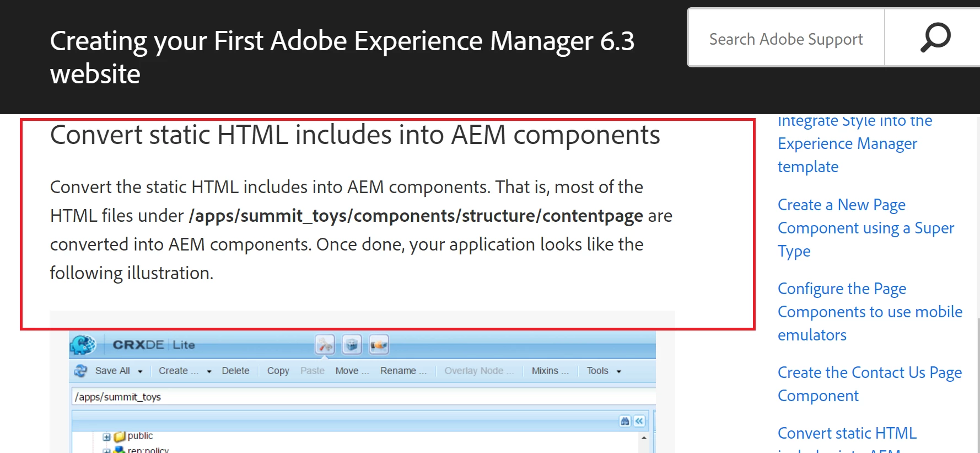Click Paste in CRXDE toolbar
980x453 pixels.
tap(313, 371)
